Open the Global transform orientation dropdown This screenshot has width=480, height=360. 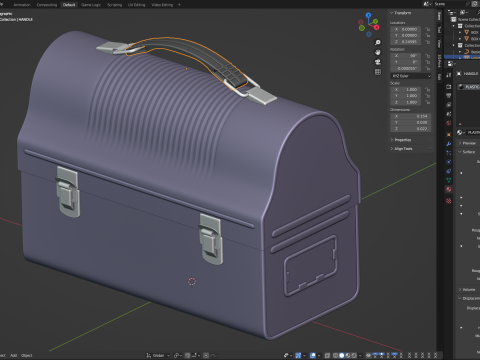[x=158, y=355]
